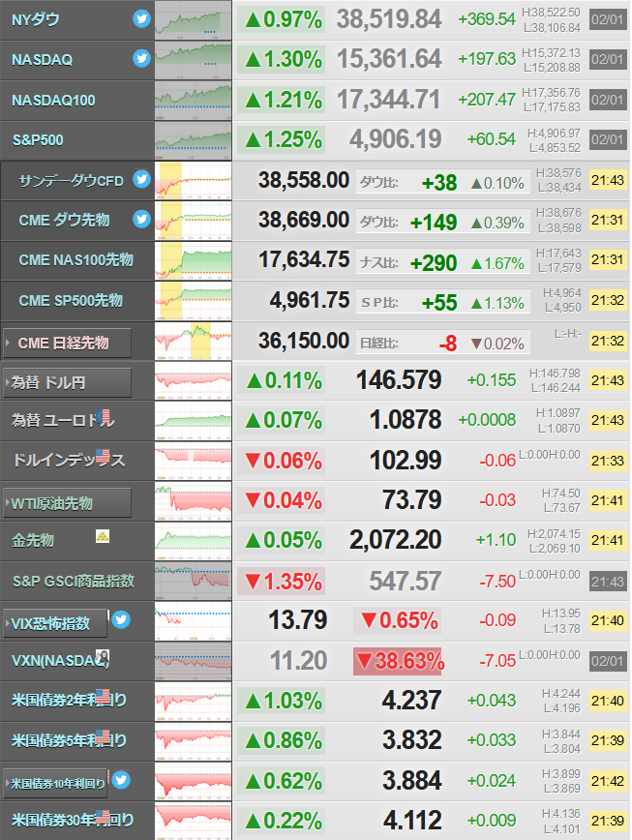Image resolution: width=632 pixels, height=840 pixels.
Task: Expand the CME 日経先物 button
Action: pos(67,343)
